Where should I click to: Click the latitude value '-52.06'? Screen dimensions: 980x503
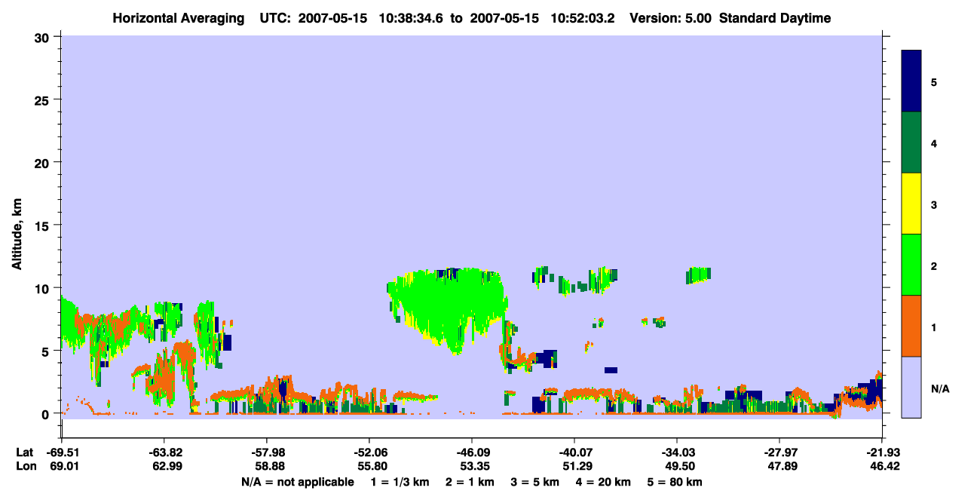(369, 452)
